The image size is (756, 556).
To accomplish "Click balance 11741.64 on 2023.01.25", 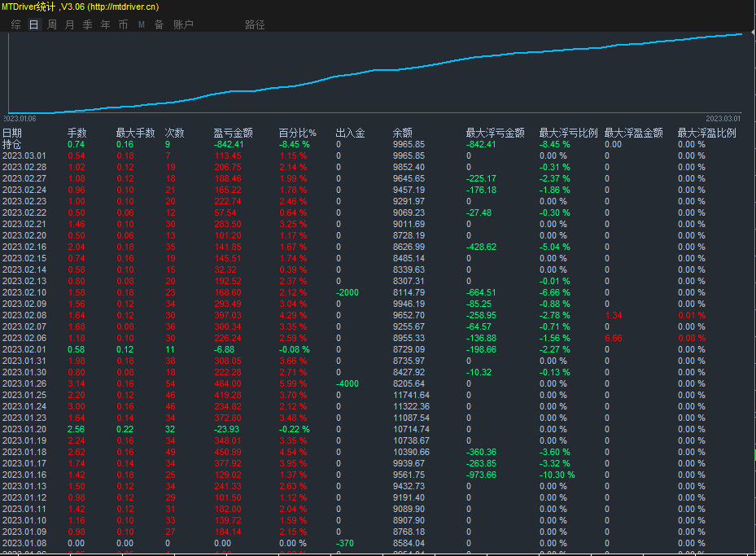I will (x=411, y=396).
